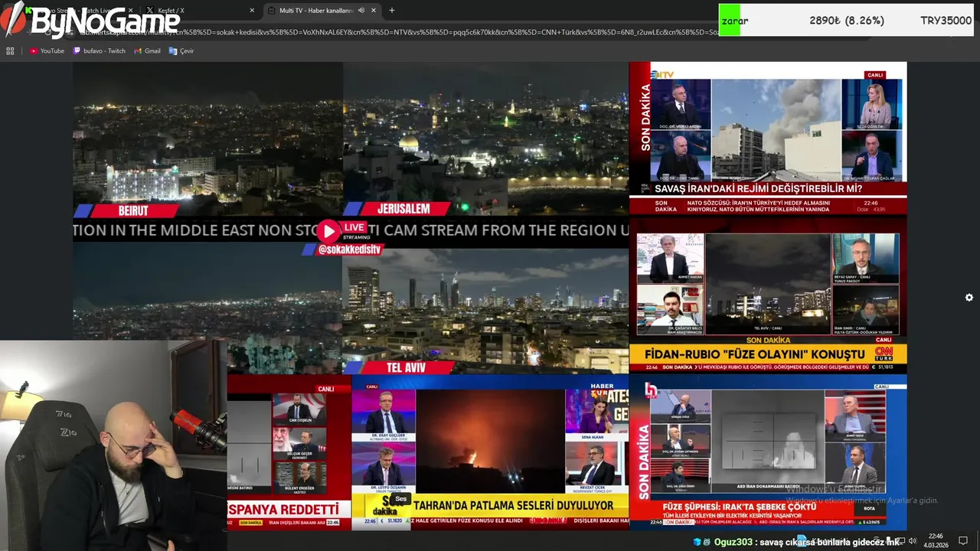
Task: Close the Keşfet / X tab
Action: click(252, 11)
